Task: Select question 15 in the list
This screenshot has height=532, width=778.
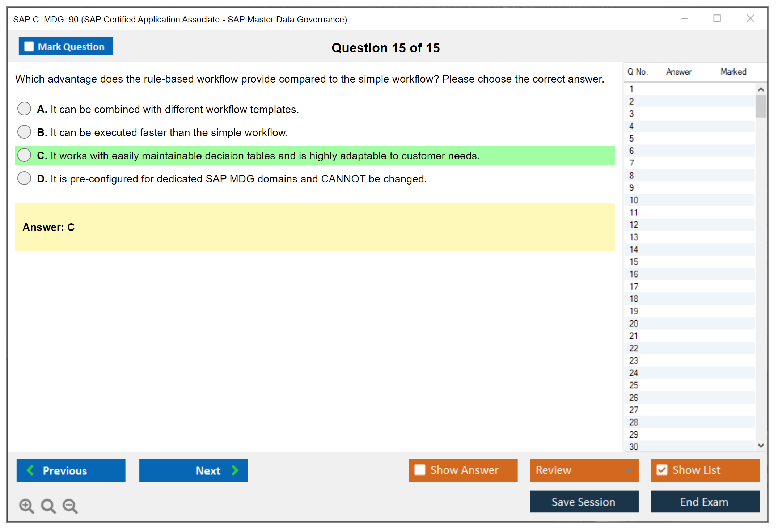Action: tap(634, 262)
